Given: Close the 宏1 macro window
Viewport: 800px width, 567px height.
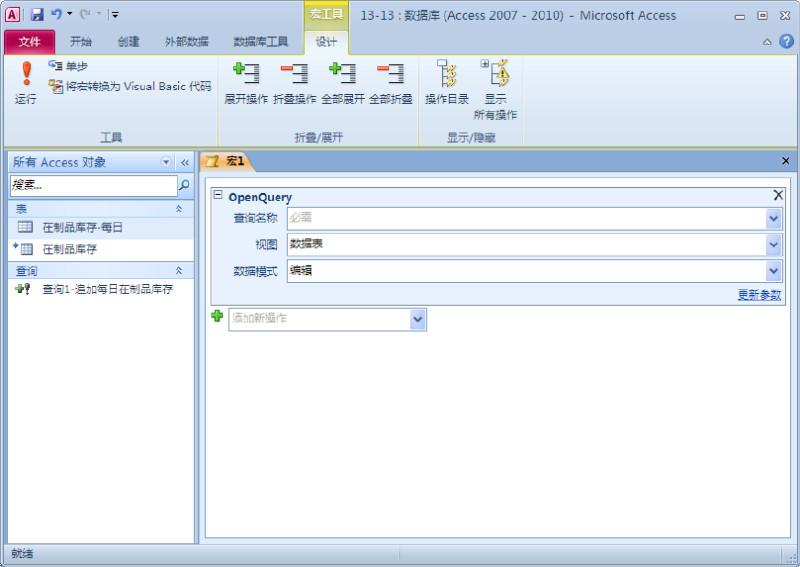Looking at the screenshot, I should coord(786,161).
